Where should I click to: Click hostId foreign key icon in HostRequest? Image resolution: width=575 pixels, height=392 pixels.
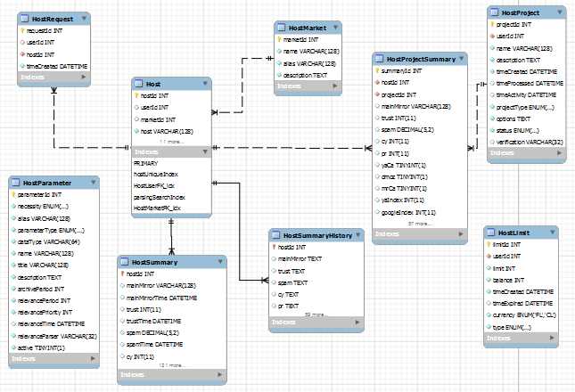tap(22, 54)
